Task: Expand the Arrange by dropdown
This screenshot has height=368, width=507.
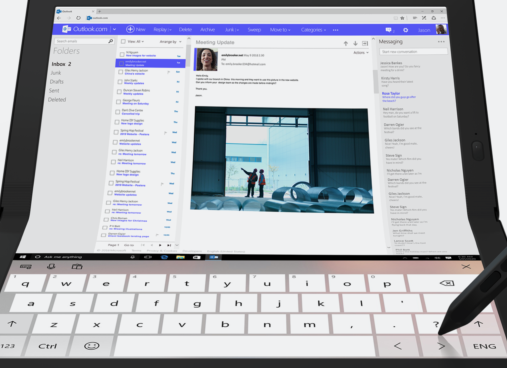Action: 170,42
